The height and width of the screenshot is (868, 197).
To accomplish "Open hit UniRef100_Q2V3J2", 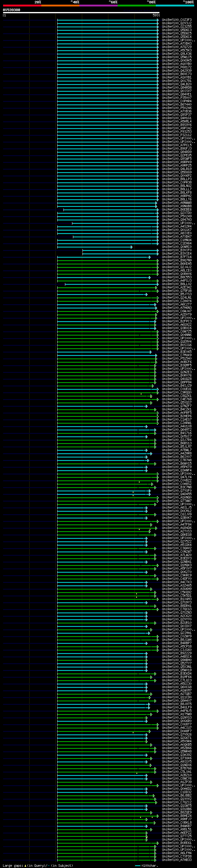I will (177, 23).
